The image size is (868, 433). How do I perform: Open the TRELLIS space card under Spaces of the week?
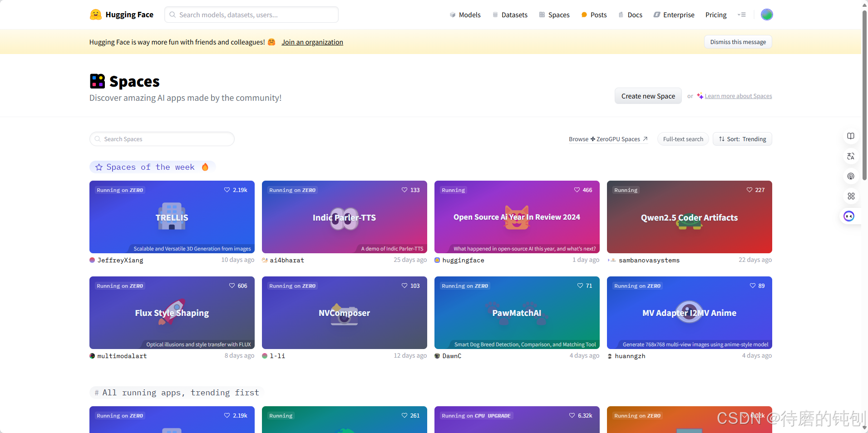point(172,217)
